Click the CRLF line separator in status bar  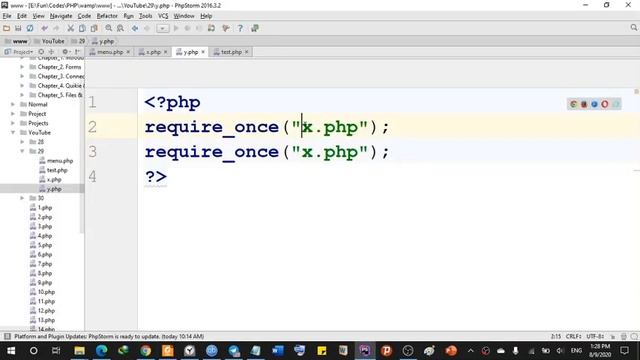coord(573,336)
